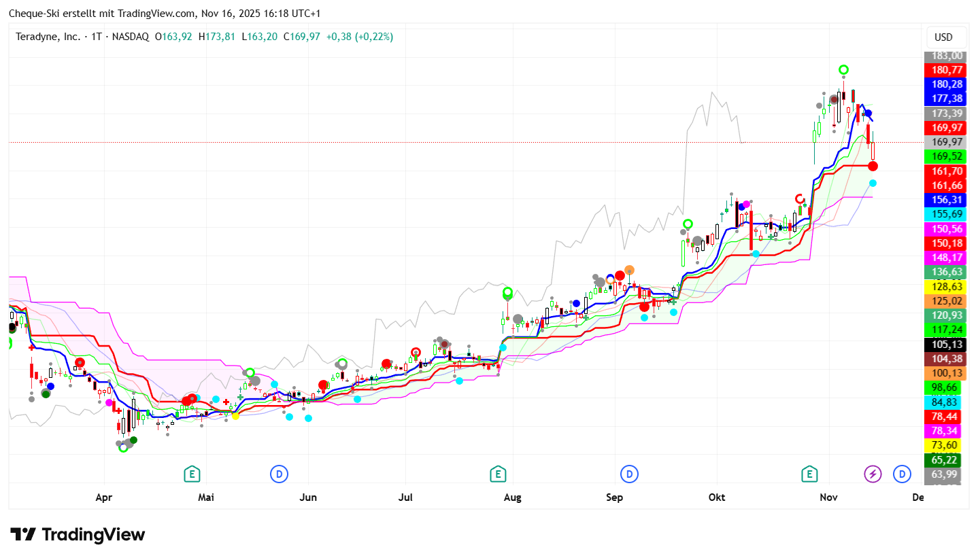Image resolution: width=978 pixels, height=560 pixels.
Task: Click the Jul label on the time axis
Action: pos(406,497)
